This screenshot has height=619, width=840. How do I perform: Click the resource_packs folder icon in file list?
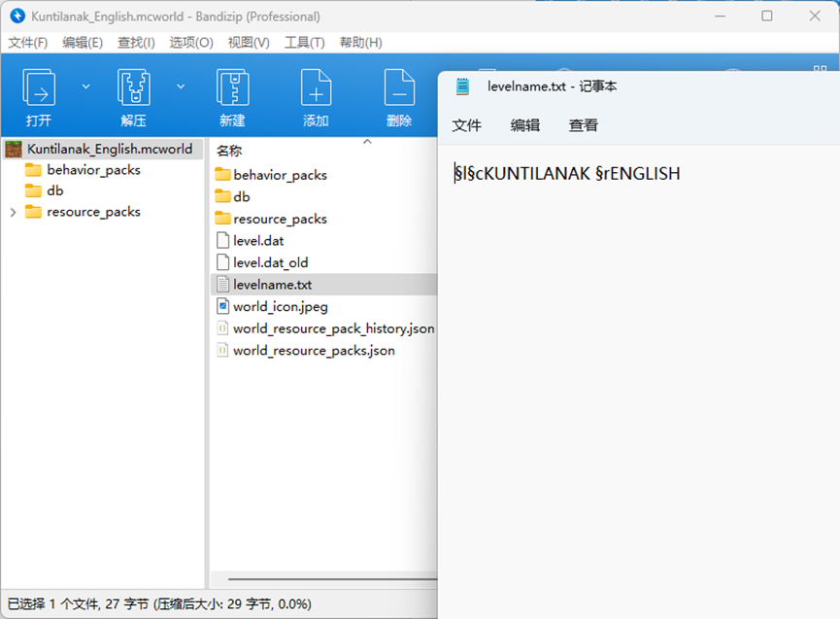pos(222,218)
